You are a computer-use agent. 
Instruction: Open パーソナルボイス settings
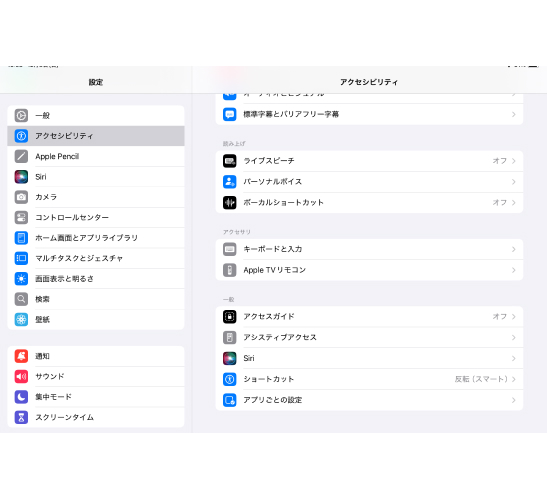tap(369, 182)
